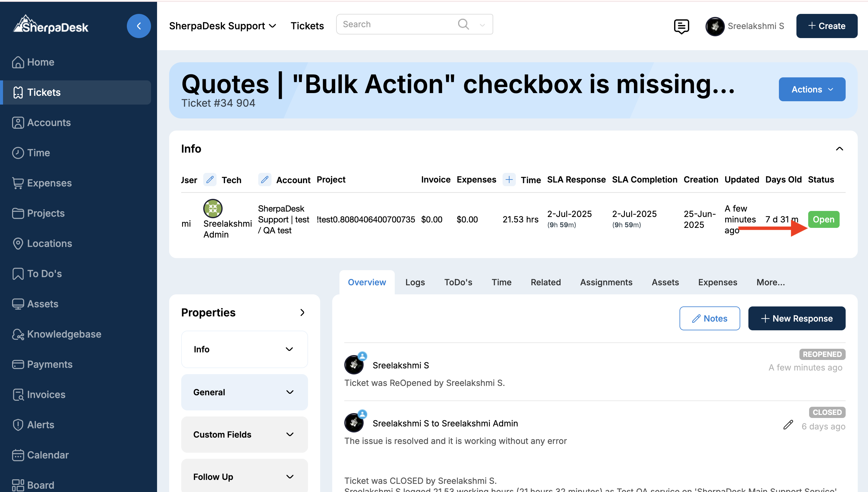The image size is (868, 492).
Task: Click the pencil icon to edit Tech
Action: (265, 179)
